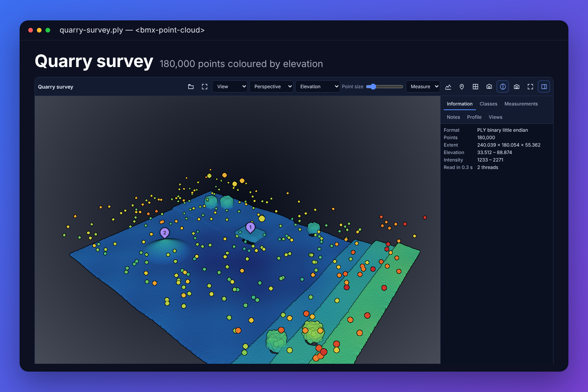Select the add annotation pin tool
588x392 pixels.
tap(462, 87)
